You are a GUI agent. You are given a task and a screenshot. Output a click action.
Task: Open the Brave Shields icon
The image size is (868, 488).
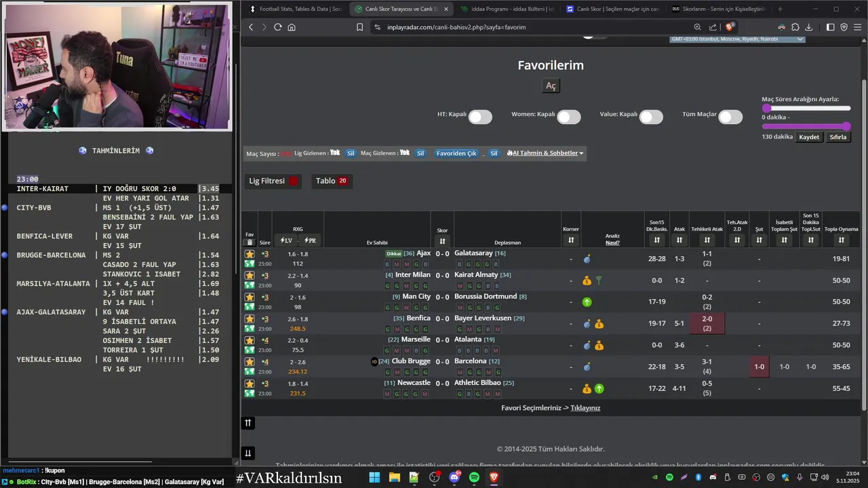730,27
